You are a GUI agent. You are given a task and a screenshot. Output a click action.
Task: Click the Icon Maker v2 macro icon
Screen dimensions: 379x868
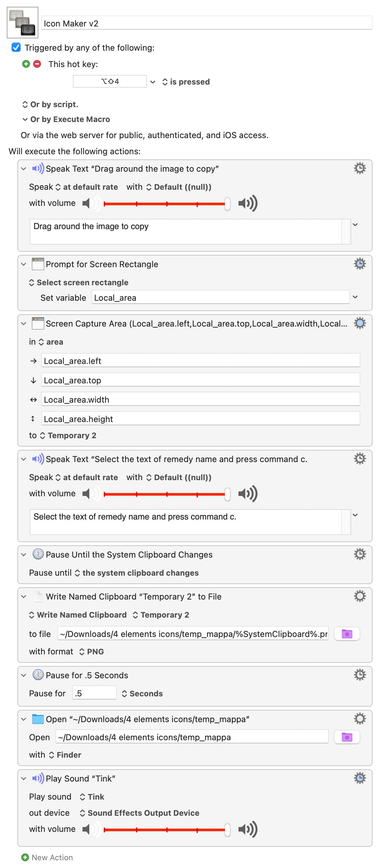(22, 23)
